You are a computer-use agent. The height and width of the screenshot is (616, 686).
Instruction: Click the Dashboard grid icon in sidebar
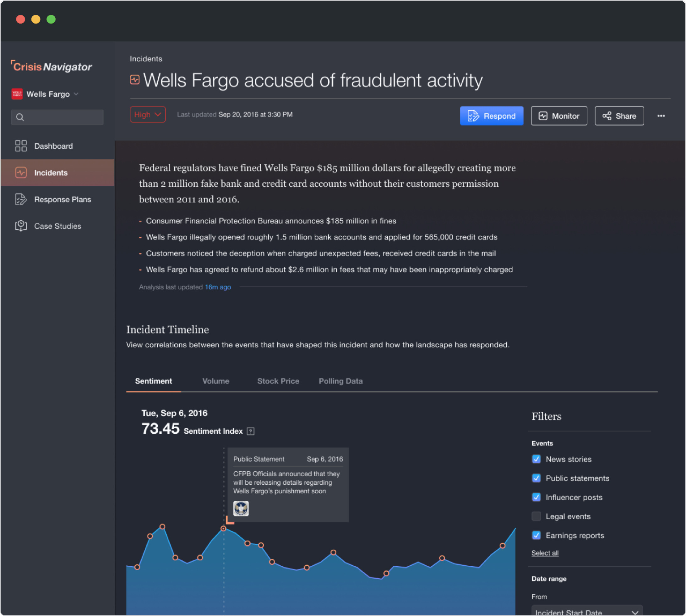[x=21, y=146]
